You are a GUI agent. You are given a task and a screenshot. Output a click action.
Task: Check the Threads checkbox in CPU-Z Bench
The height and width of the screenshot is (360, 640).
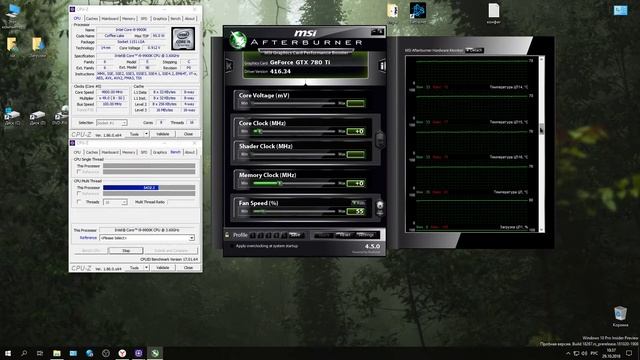(79, 202)
